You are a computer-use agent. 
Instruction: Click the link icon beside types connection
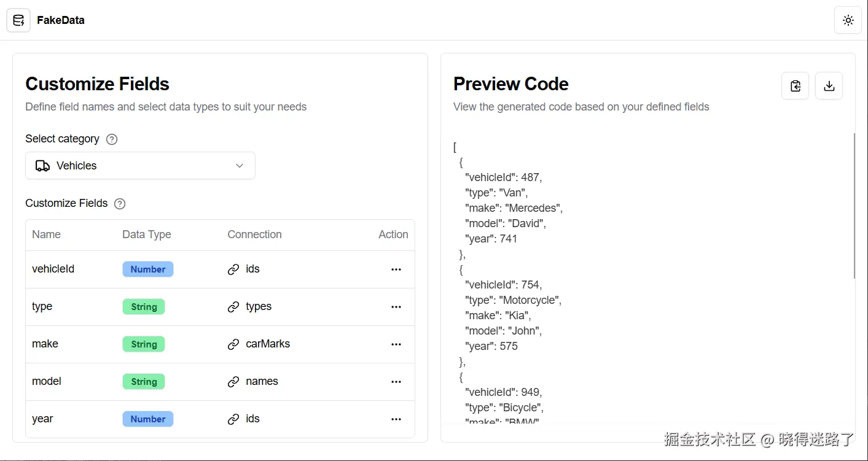tap(233, 307)
